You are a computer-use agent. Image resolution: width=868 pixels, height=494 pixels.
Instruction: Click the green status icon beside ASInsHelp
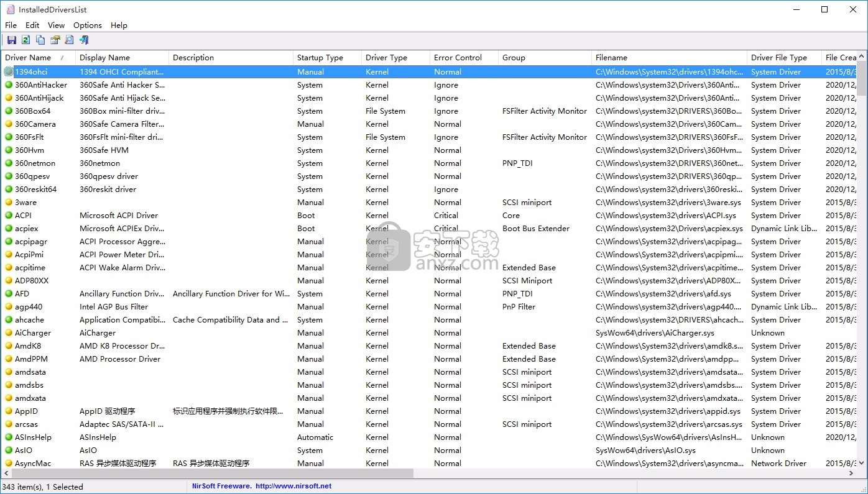(x=9, y=437)
